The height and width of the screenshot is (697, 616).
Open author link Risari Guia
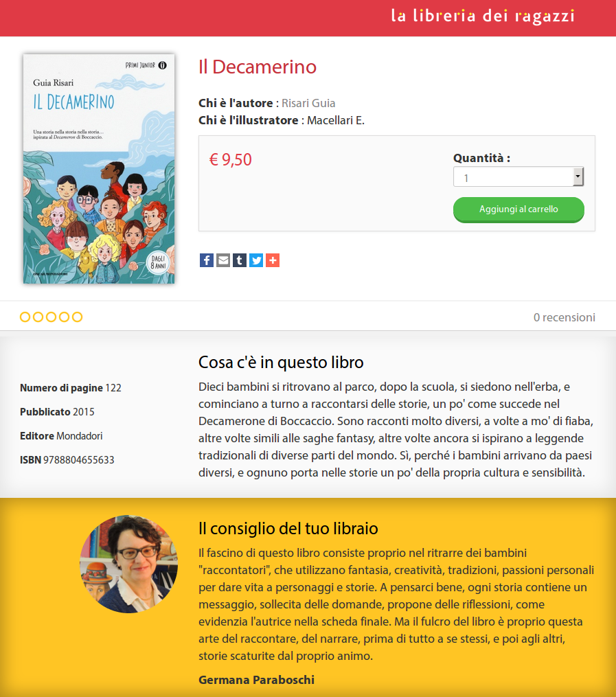click(308, 103)
